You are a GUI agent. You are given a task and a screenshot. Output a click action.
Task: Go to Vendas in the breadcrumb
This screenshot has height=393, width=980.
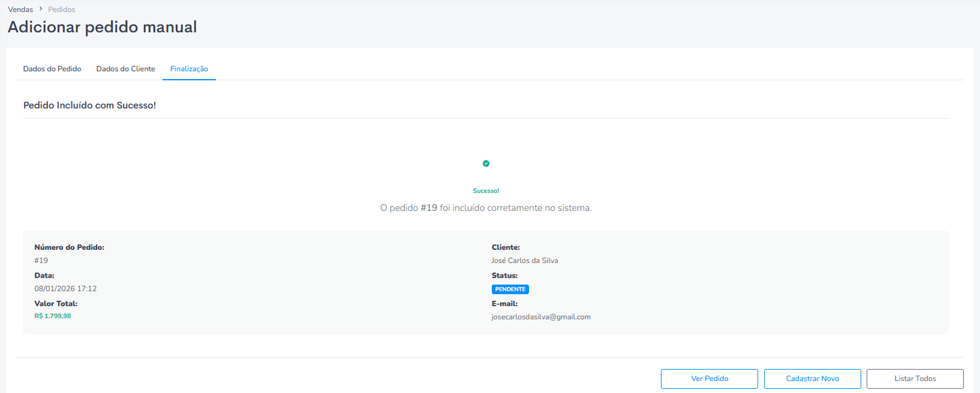click(x=20, y=10)
